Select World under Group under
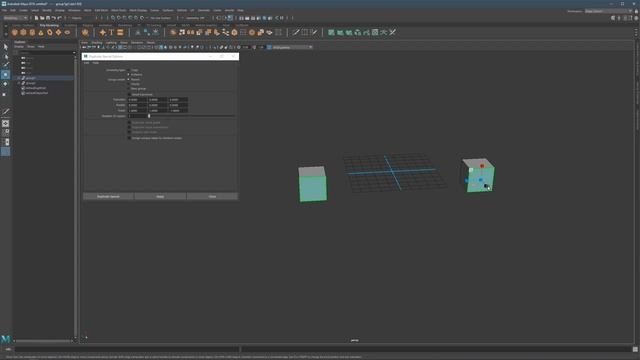 tap(129, 84)
